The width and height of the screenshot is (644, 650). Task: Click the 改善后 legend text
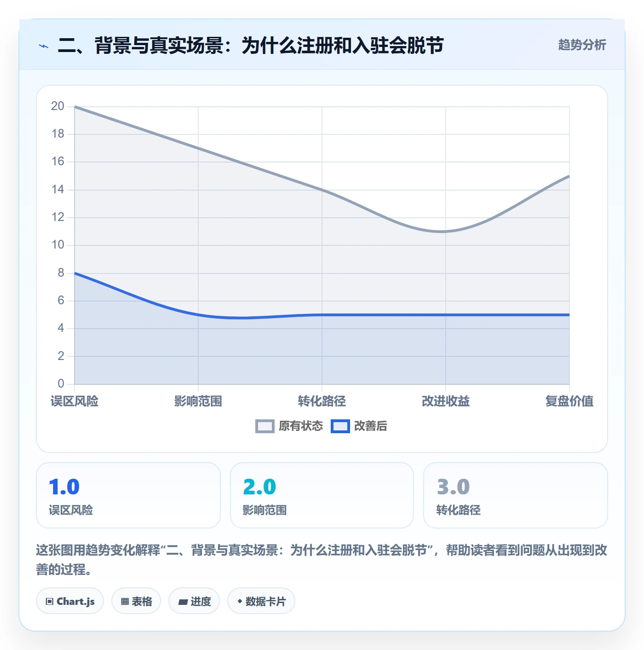click(371, 426)
